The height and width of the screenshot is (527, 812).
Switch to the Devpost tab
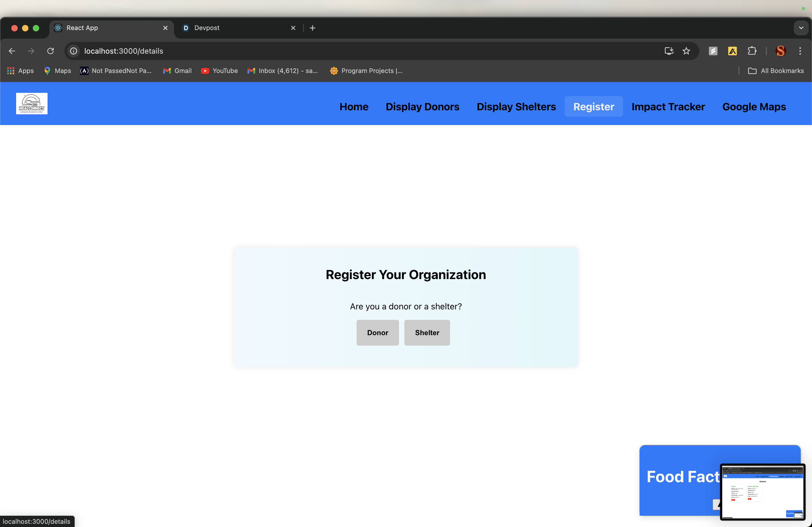pyautogui.click(x=235, y=28)
